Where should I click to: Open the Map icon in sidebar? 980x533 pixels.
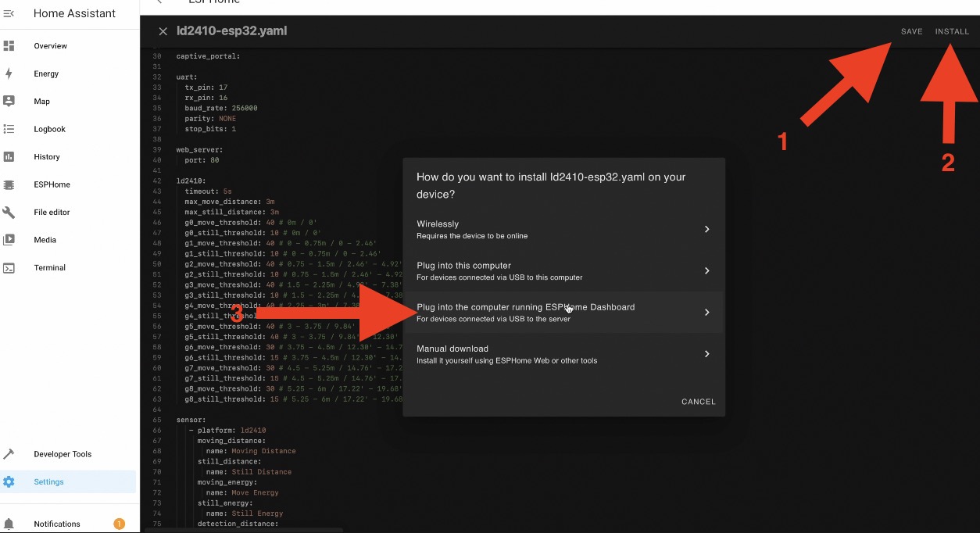[9, 102]
